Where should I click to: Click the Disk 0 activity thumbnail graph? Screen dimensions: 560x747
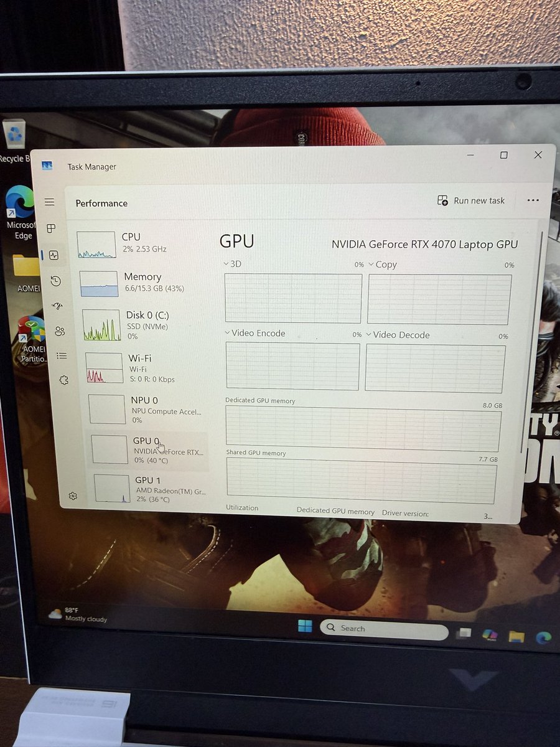(101, 326)
